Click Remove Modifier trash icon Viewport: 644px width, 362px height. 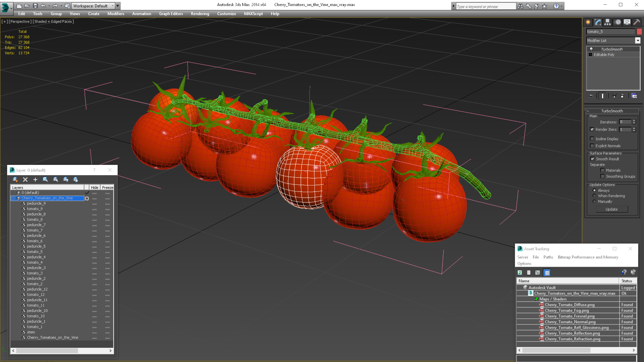622,96
